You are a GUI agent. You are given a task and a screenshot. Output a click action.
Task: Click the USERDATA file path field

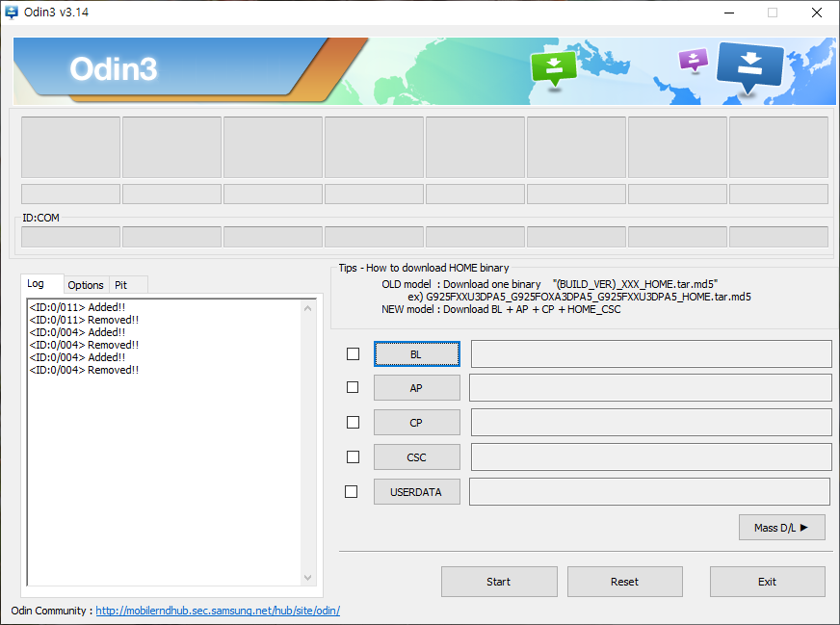click(650, 492)
